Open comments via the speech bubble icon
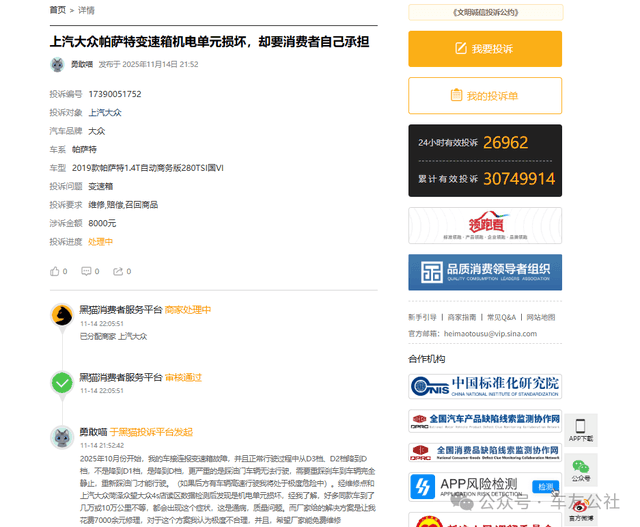The height and width of the screenshot is (527, 640). 86,271
